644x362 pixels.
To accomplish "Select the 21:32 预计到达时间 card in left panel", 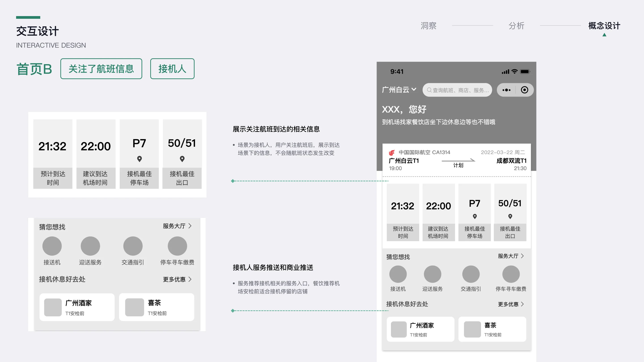I will (53, 154).
